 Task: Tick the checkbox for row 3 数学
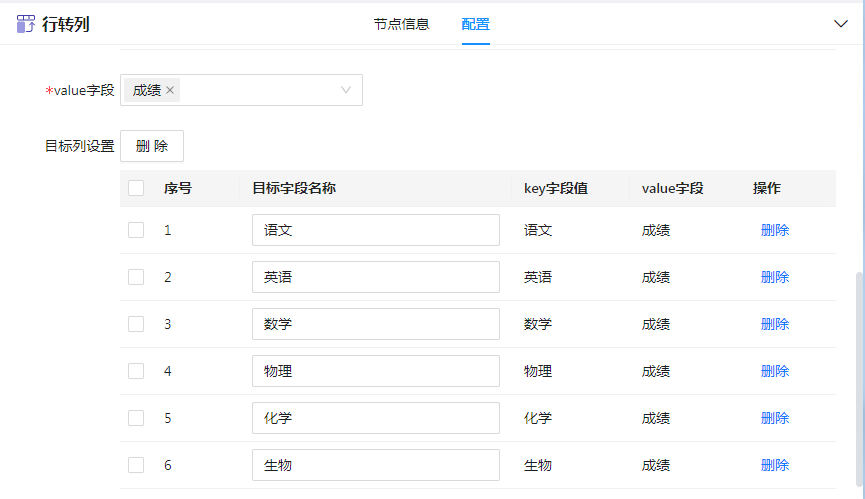coord(136,324)
